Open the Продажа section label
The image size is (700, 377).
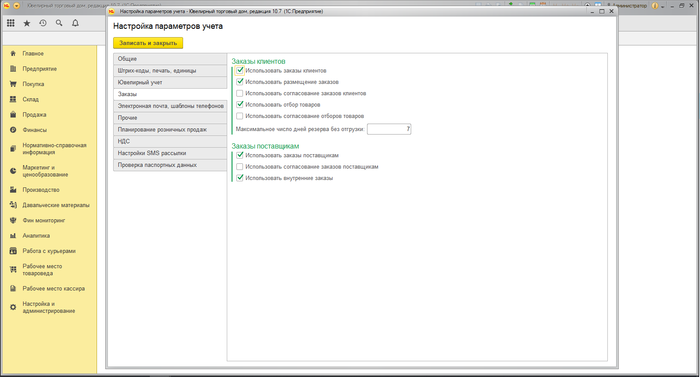(x=34, y=115)
